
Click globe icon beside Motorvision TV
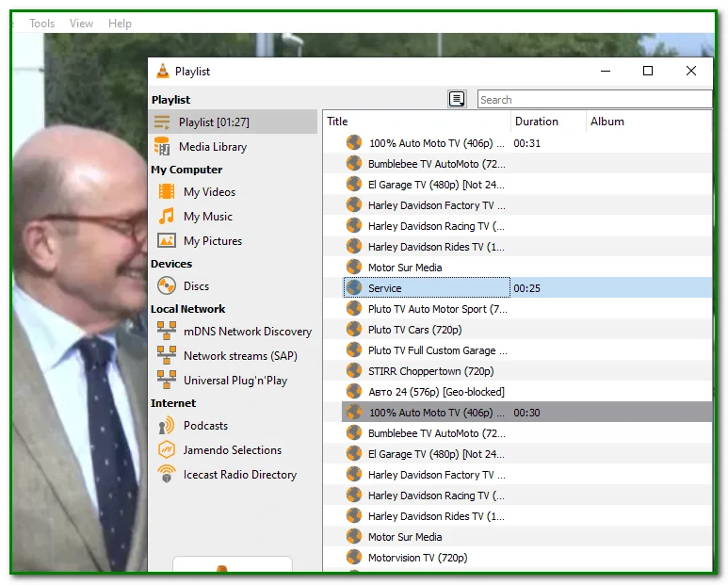click(354, 557)
